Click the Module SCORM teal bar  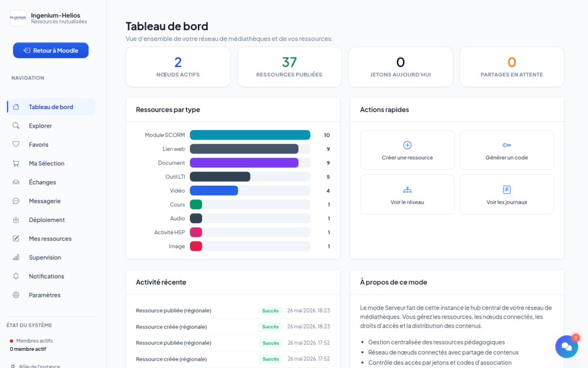250,135
